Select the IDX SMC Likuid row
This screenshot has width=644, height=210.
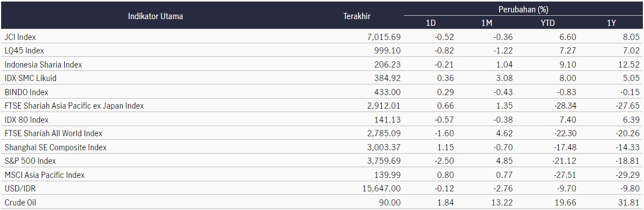322,78
